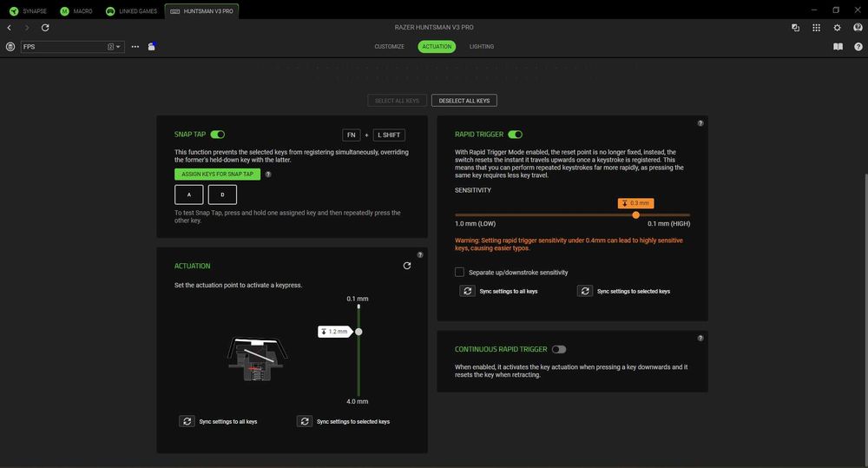Enable Continuous Rapid Trigger
868x468 pixels.
click(x=559, y=349)
